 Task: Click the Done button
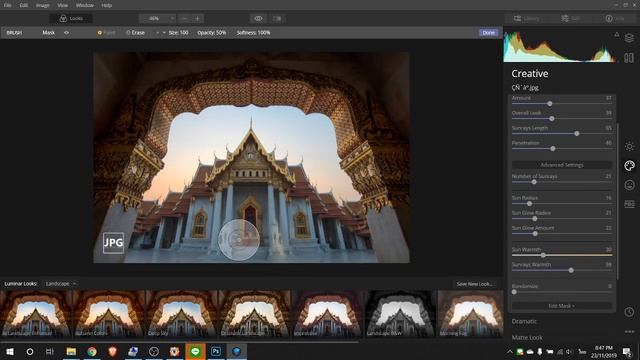(488, 33)
